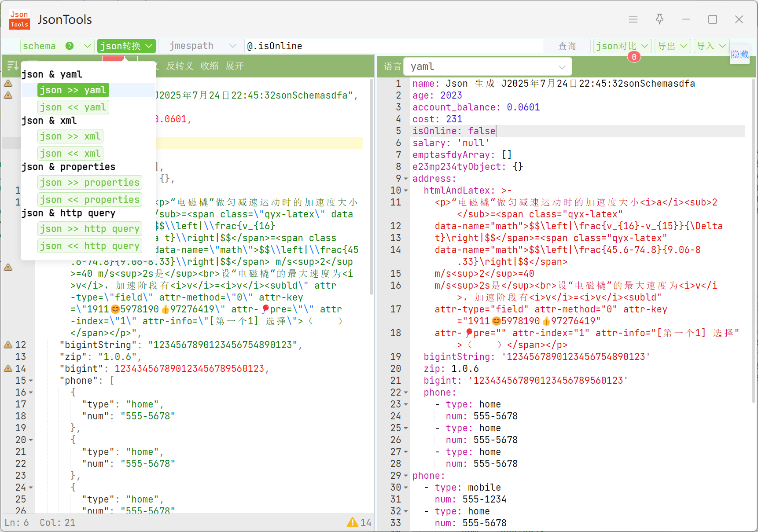Select json << properties conversion

[x=90, y=200]
